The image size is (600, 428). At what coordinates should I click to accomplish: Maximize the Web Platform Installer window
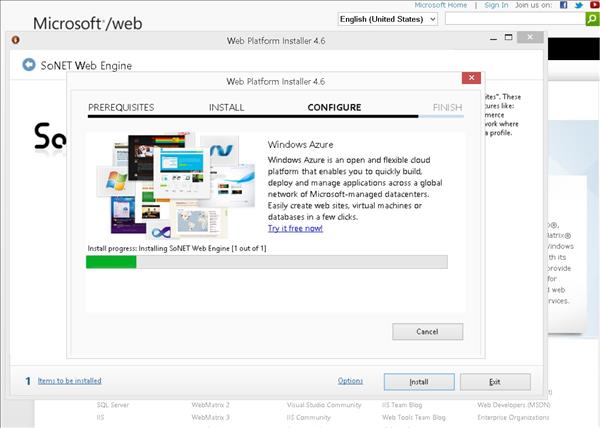click(509, 37)
